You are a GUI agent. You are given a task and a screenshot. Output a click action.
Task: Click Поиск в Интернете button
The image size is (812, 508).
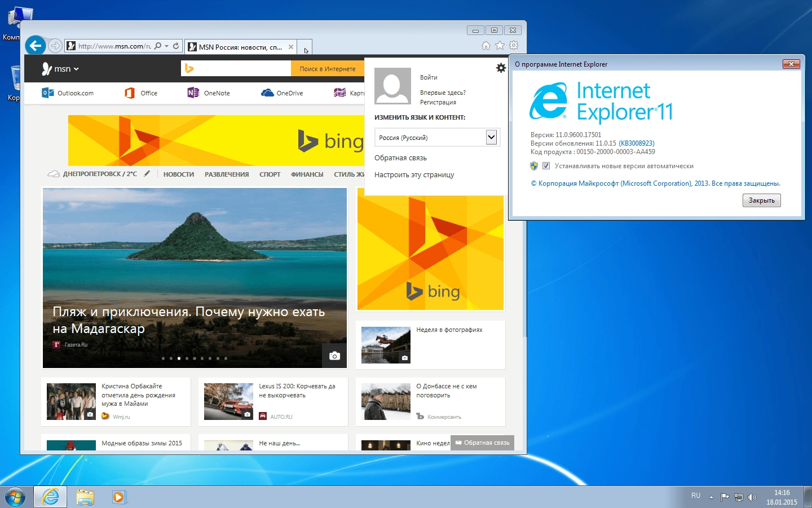[x=328, y=68]
